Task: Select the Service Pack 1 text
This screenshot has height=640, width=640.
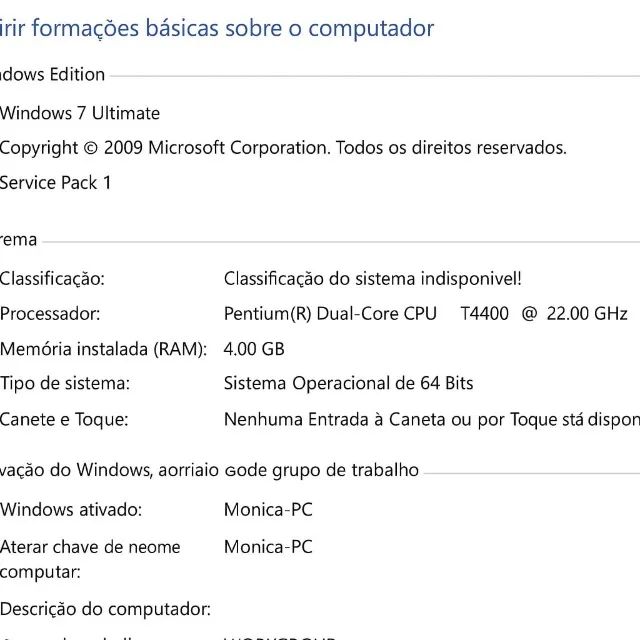Action: point(56,182)
